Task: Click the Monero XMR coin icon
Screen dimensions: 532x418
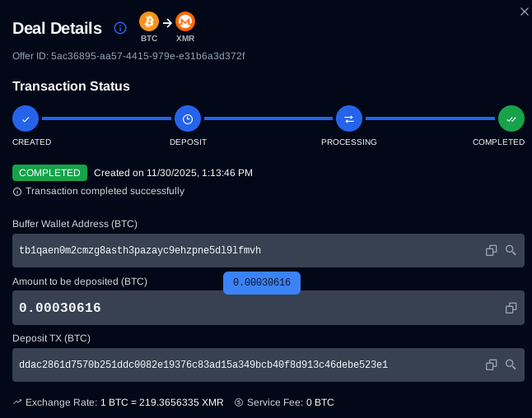Action: 185,22
